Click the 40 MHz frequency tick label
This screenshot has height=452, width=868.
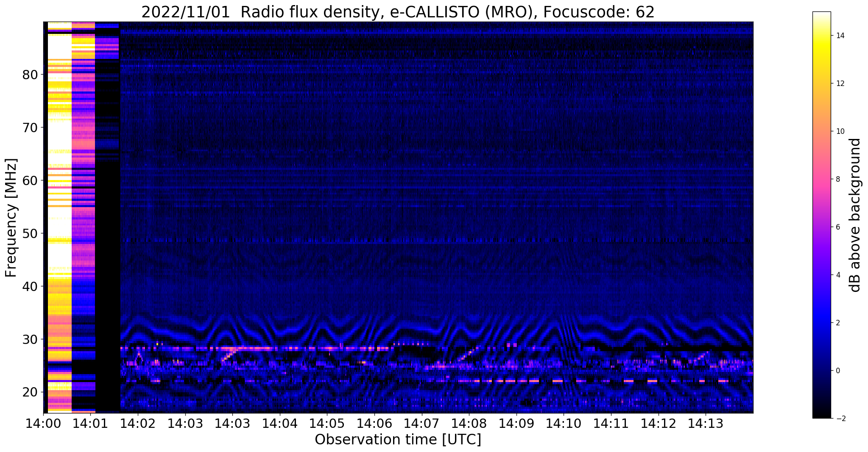(x=30, y=286)
